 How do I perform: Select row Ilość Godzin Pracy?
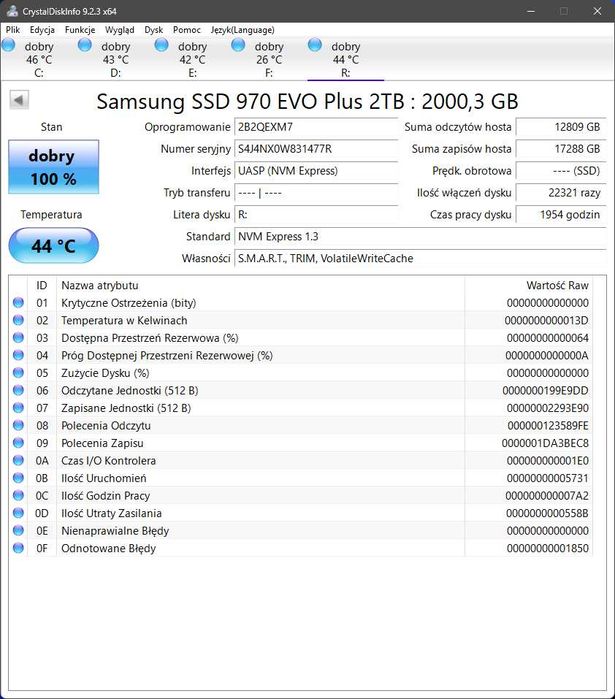click(301, 496)
